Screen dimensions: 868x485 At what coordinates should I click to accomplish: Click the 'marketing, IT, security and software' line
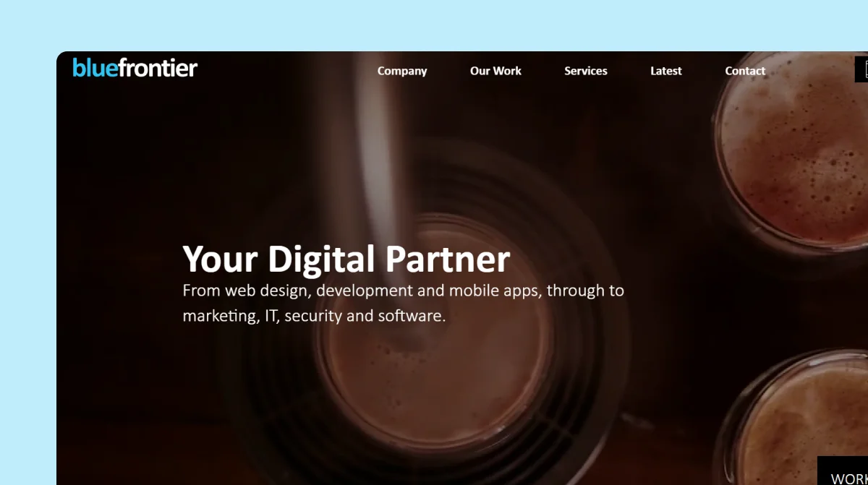(x=314, y=316)
